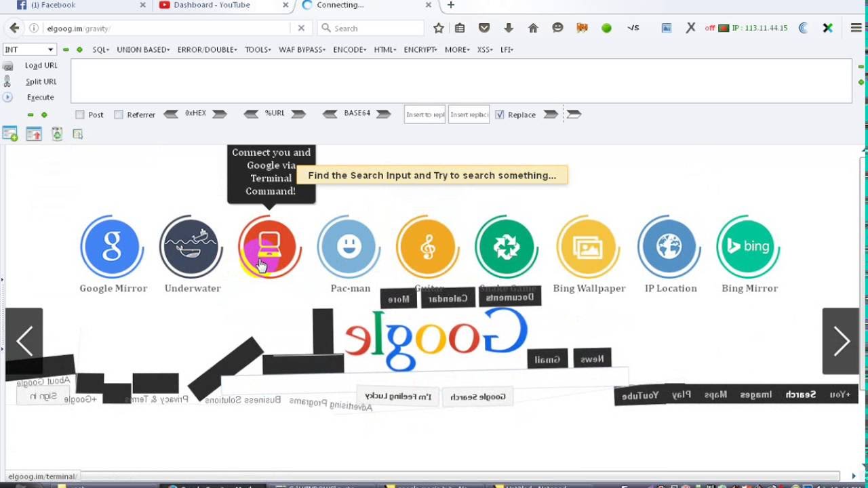Go back with browser back arrow
Viewport: 868px width, 488px height.
tap(14, 28)
